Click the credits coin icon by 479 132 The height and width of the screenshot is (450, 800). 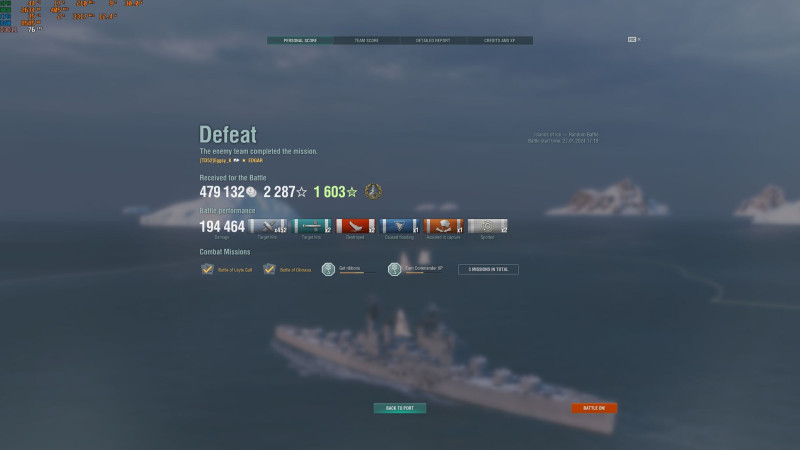click(251, 192)
